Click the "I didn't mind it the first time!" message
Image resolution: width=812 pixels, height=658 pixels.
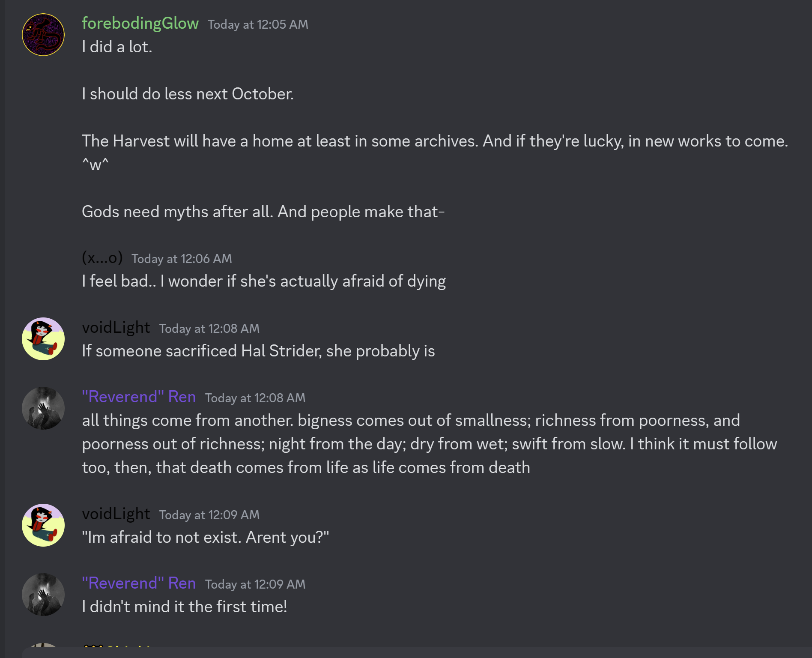[x=184, y=607]
